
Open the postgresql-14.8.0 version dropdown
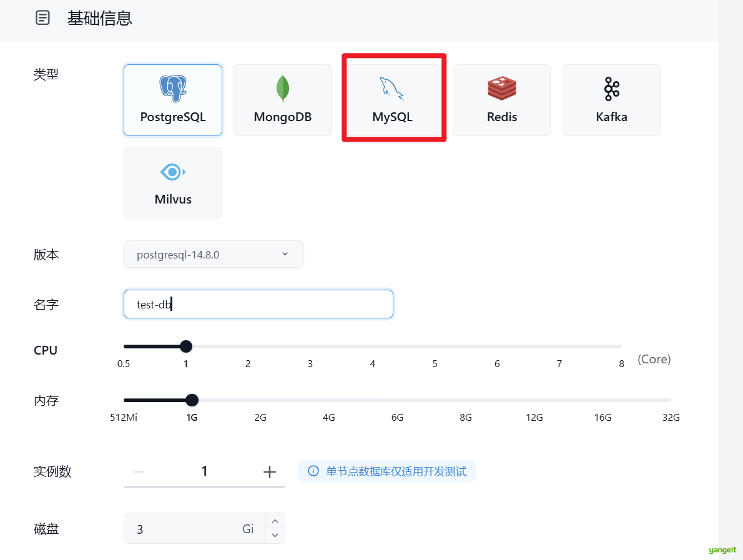[x=214, y=255]
